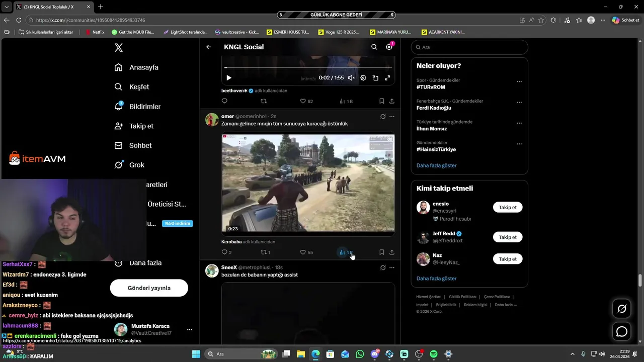The image size is (644, 362).
Task: Go to Anasayfa in the sidebar
Action: pos(136,67)
